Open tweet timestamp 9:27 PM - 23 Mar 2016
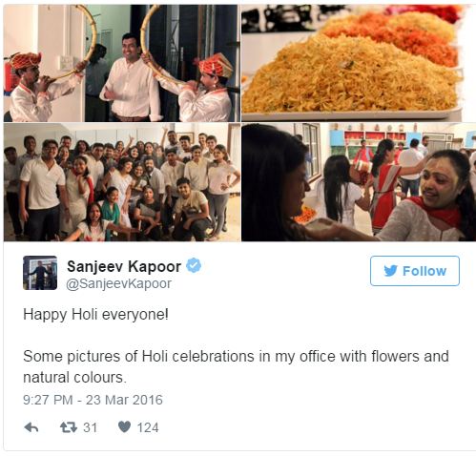This screenshot has width=476, height=456. click(93, 400)
